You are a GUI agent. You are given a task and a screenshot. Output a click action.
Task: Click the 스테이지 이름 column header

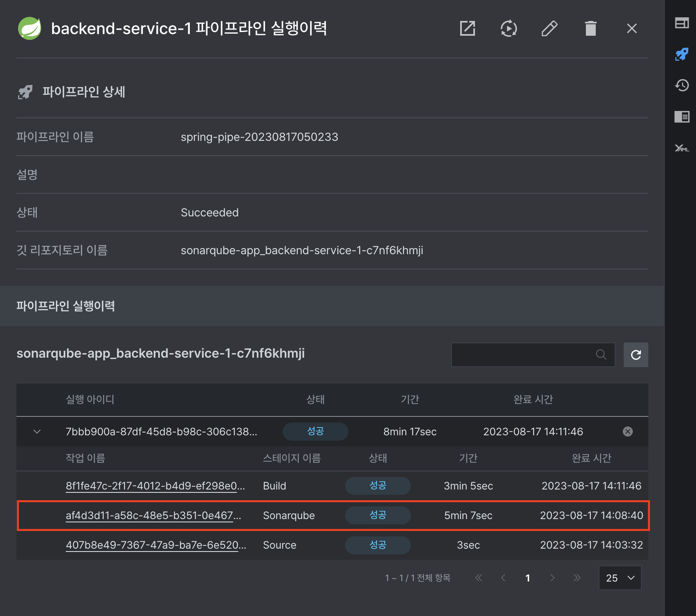click(292, 458)
